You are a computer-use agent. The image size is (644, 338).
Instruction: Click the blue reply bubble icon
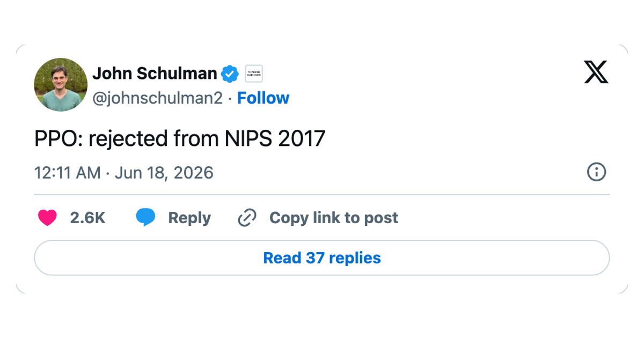[145, 218]
